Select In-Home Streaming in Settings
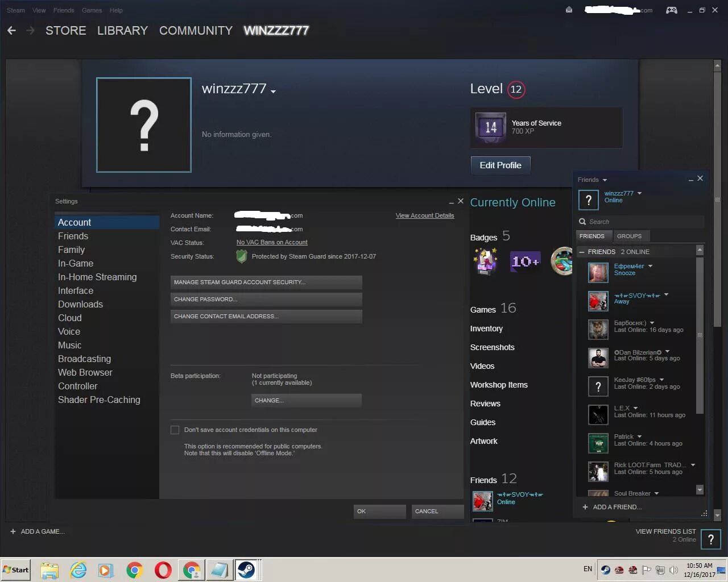The width and height of the screenshot is (728, 582). (97, 277)
